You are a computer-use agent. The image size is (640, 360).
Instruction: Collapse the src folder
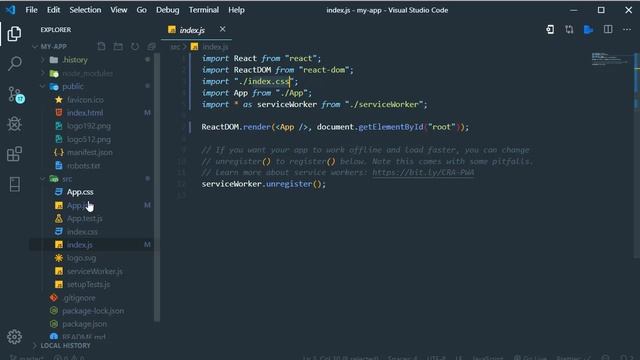[x=43, y=179]
